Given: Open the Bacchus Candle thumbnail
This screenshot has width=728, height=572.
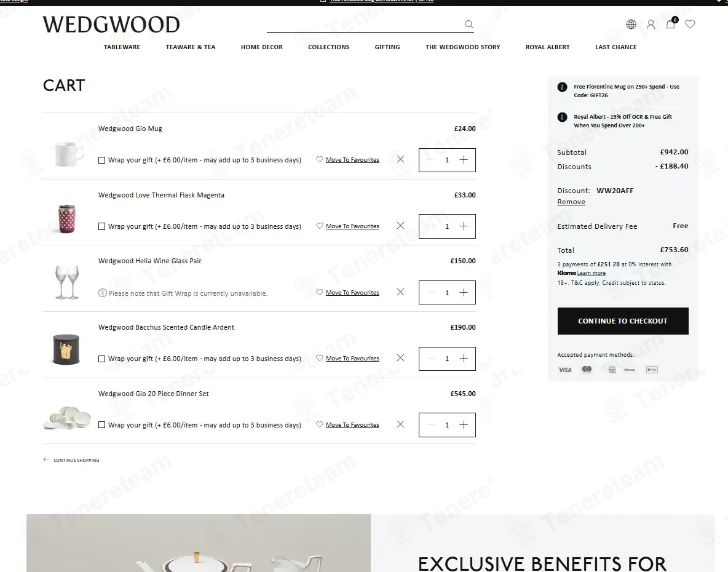Looking at the screenshot, I should tap(66, 349).
